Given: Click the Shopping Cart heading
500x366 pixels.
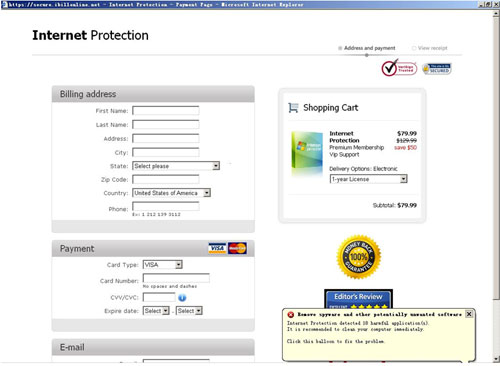Looking at the screenshot, I should (x=331, y=108).
